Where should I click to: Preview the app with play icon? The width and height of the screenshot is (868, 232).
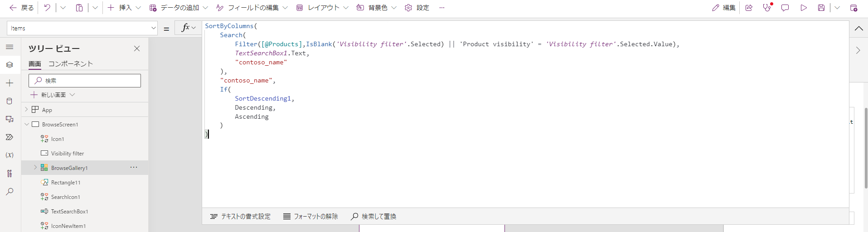click(x=804, y=8)
